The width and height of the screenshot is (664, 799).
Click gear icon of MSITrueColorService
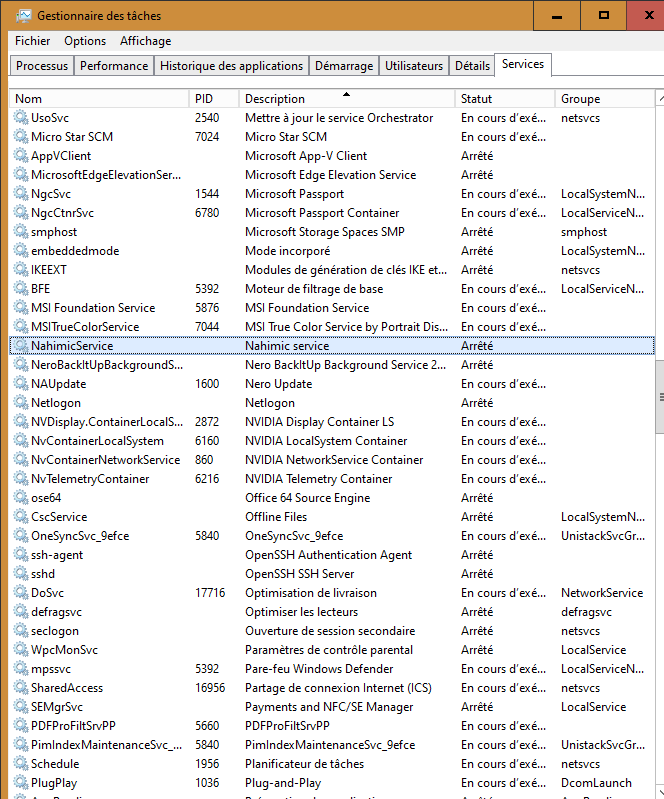pyautogui.click(x=21, y=327)
